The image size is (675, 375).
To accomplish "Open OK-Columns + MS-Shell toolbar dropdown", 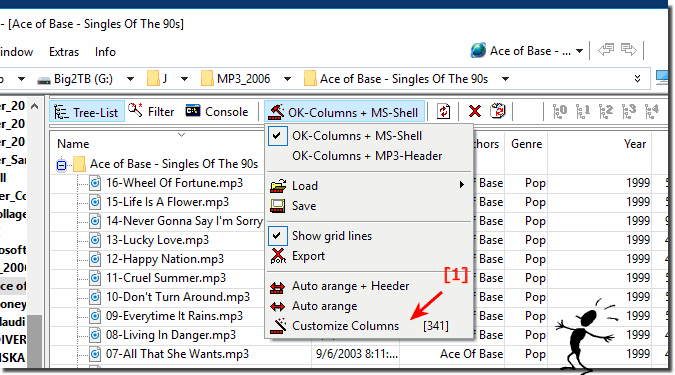I will (344, 112).
